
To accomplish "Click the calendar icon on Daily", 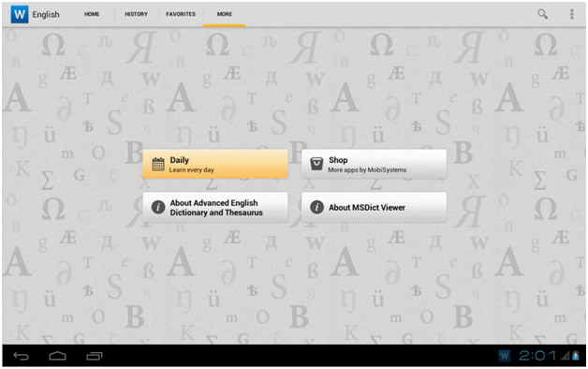I will coord(158,164).
